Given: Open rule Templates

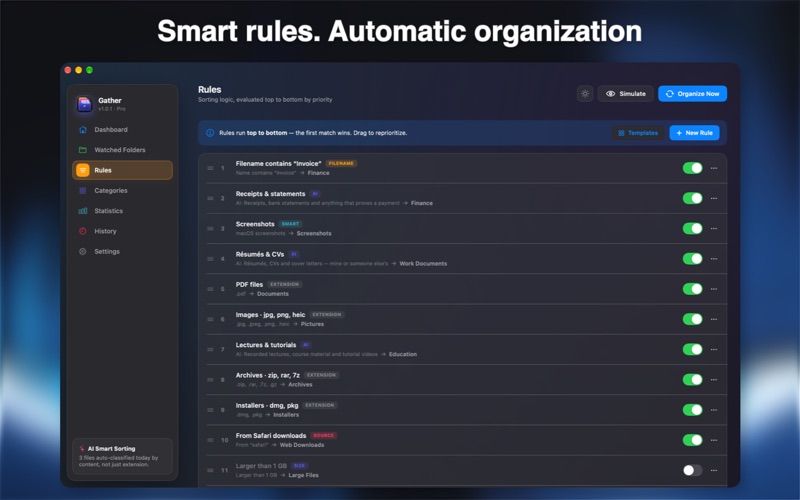Looking at the screenshot, I should 638,133.
